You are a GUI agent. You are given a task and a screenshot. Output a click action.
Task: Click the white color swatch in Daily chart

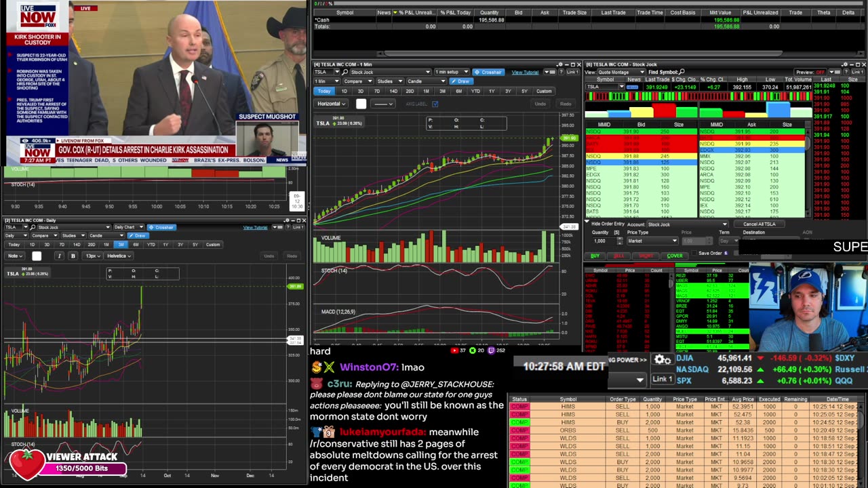click(x=37, y=256)
